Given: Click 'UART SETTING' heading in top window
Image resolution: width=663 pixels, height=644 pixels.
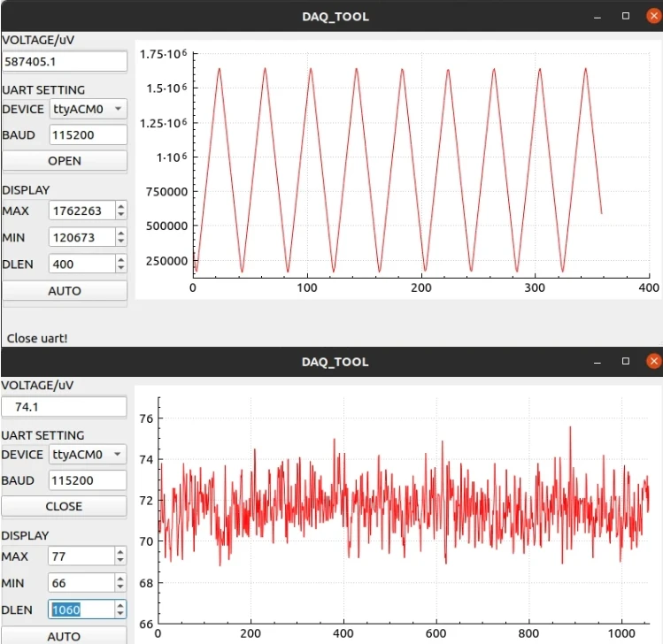Looking at the screenshot, I should [x=43, y=90].
